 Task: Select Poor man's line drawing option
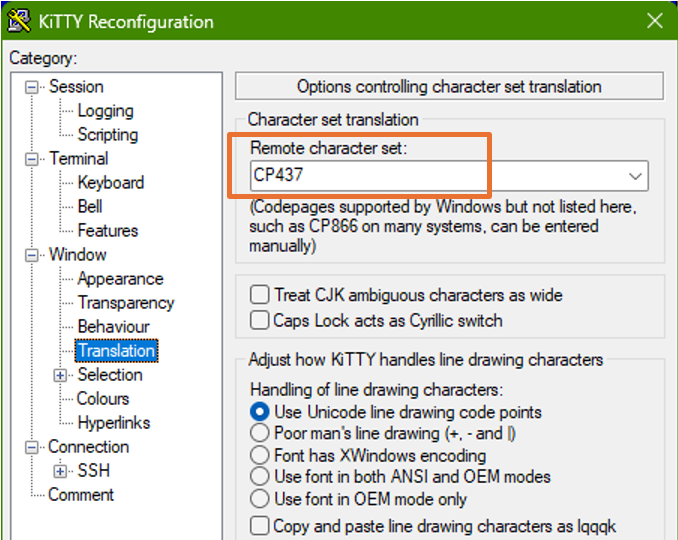[260, 434]
